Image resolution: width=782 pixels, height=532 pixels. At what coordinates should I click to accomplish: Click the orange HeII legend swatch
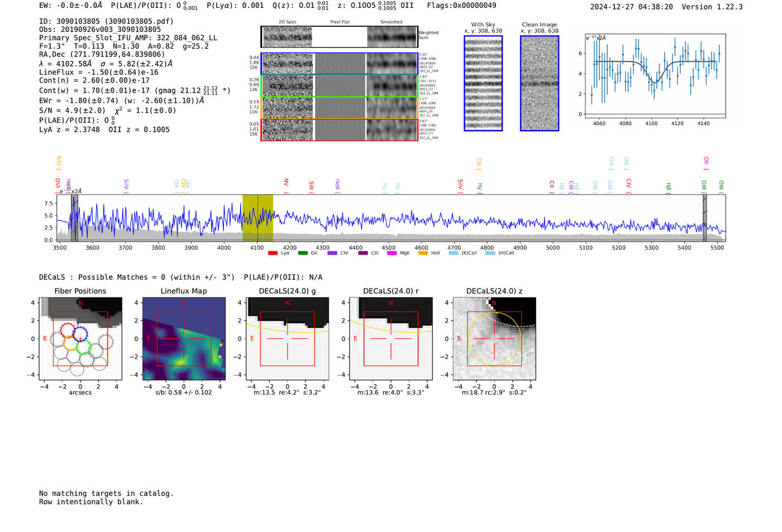click(x=423, y=253)
